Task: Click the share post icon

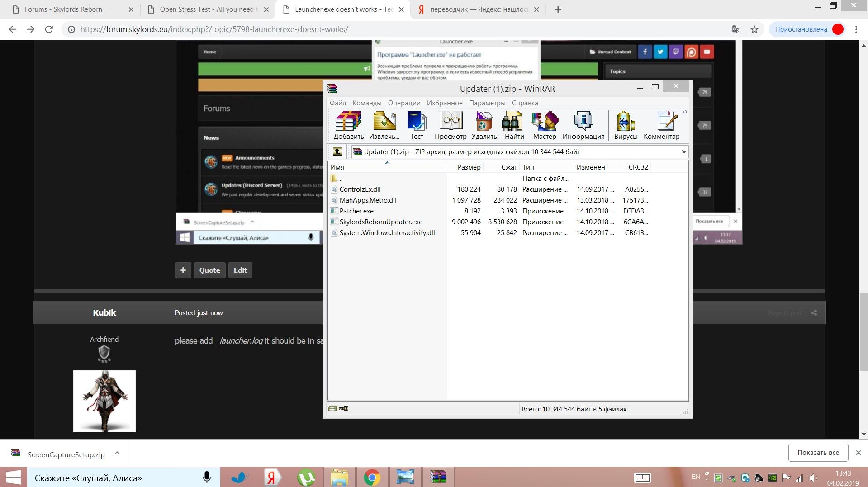Action: pyautogui.click(x=814, y=313)
